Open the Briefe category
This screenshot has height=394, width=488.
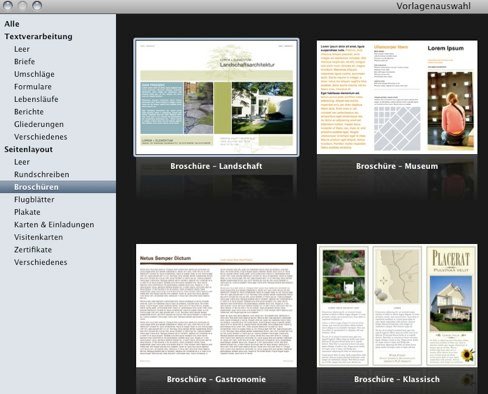click(x=25, y=62)
